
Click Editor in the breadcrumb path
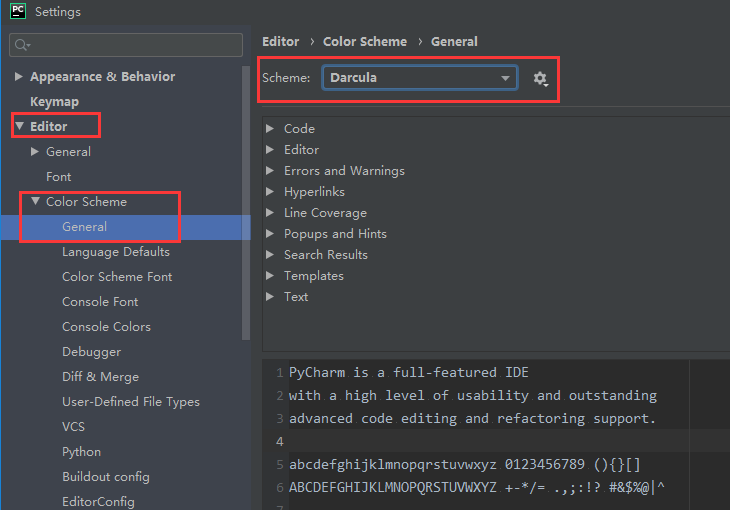[281, 41]
